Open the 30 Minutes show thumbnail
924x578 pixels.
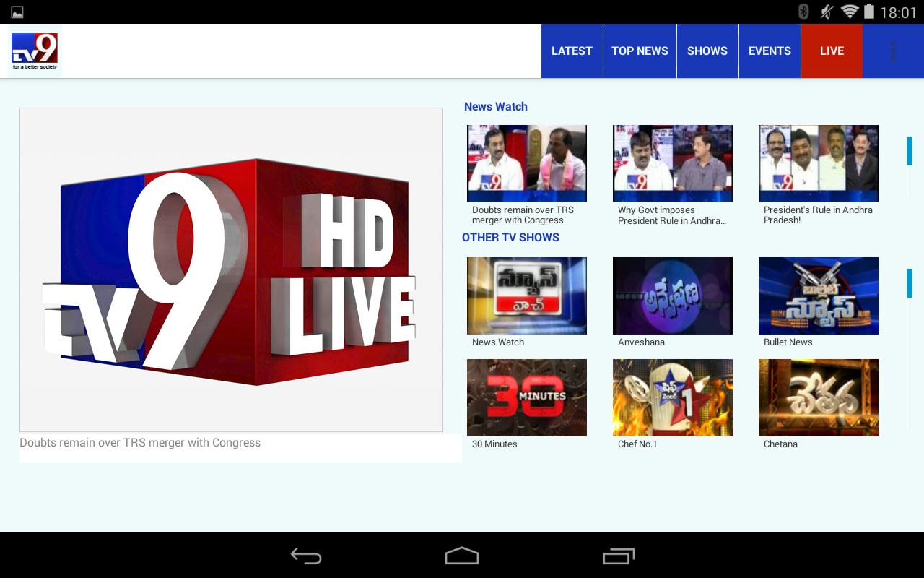[527, 397]
